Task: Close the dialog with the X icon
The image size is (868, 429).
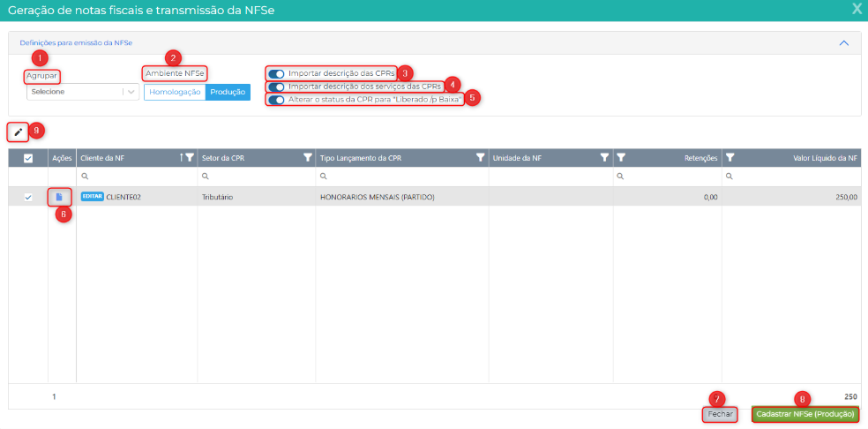Action: tap(857, 10)
